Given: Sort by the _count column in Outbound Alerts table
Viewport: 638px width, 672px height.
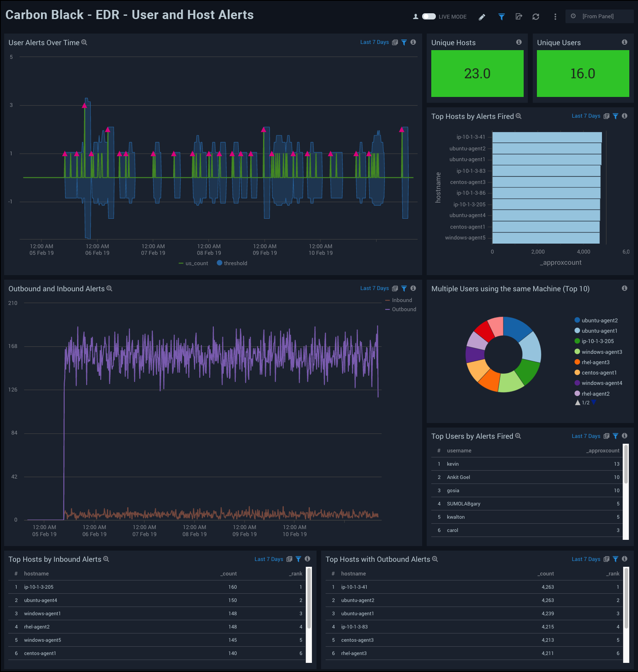Looking at the screenshot, I should pyautogui.click(x=546, y=574).
